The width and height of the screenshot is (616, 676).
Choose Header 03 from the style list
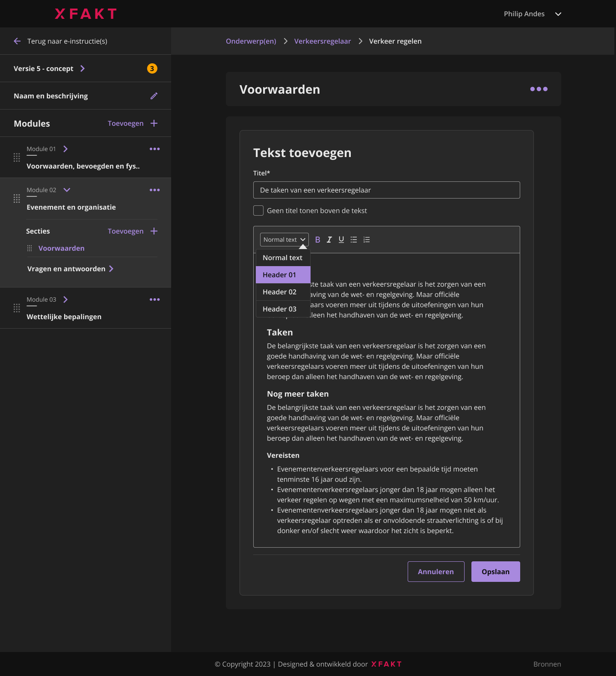283,309
